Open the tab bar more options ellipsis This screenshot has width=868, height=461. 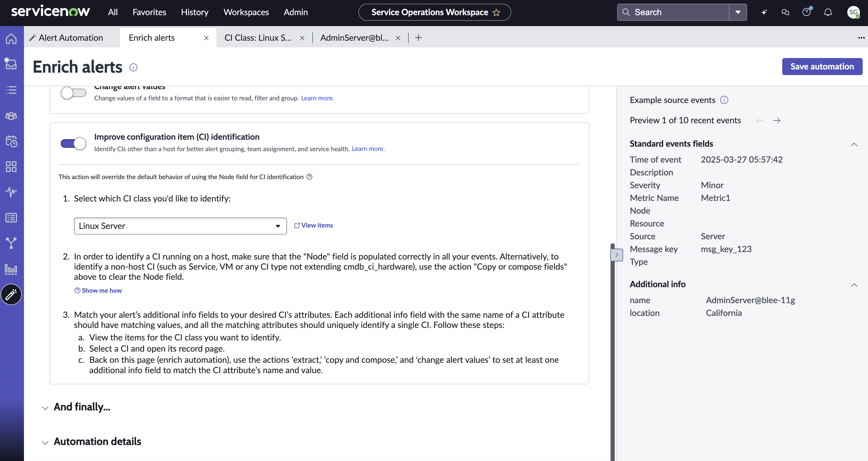click(x=861, y=38)
